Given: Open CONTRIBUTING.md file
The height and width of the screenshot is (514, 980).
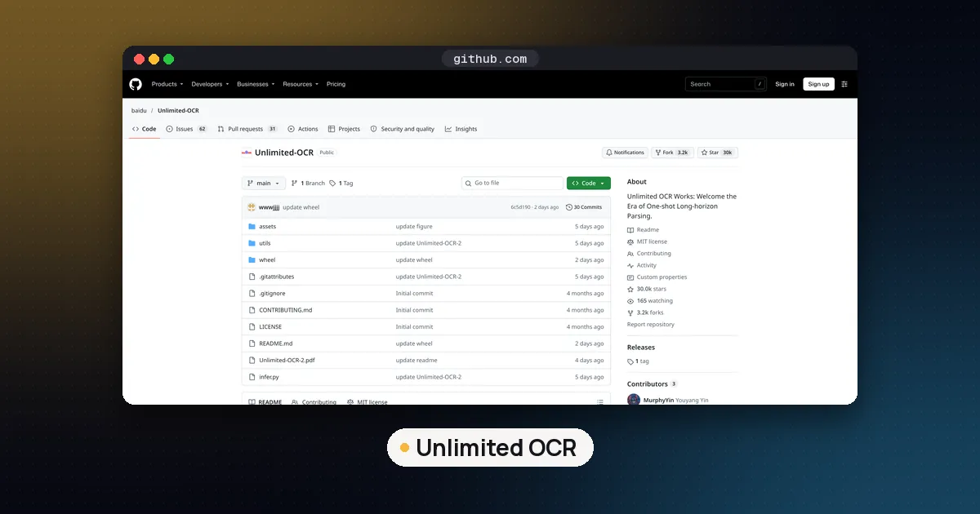Looking at the screenshot, I should tap(285, 310).
